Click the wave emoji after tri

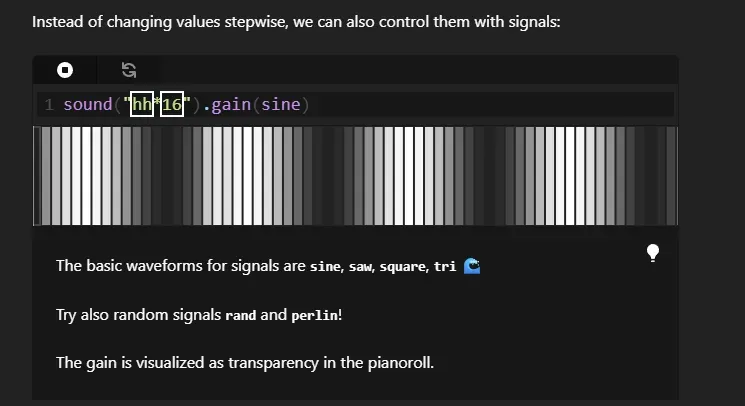[x=471, y=266]
